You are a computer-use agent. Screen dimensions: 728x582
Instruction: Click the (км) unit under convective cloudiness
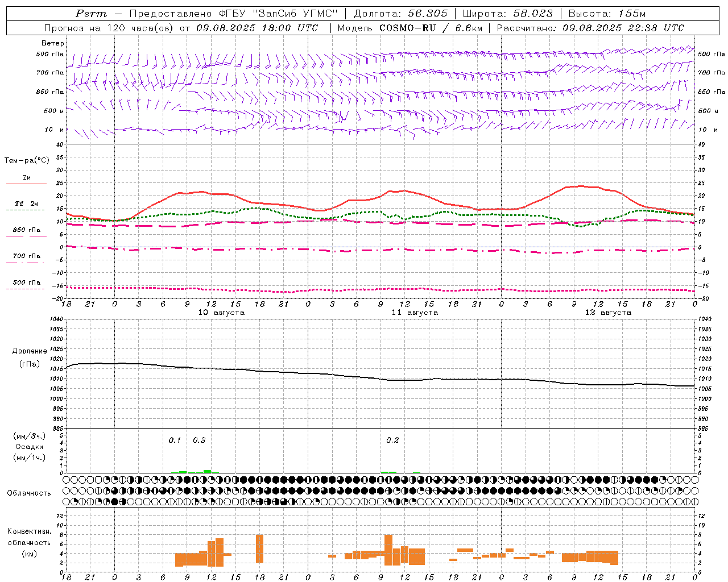coord(29,554)
